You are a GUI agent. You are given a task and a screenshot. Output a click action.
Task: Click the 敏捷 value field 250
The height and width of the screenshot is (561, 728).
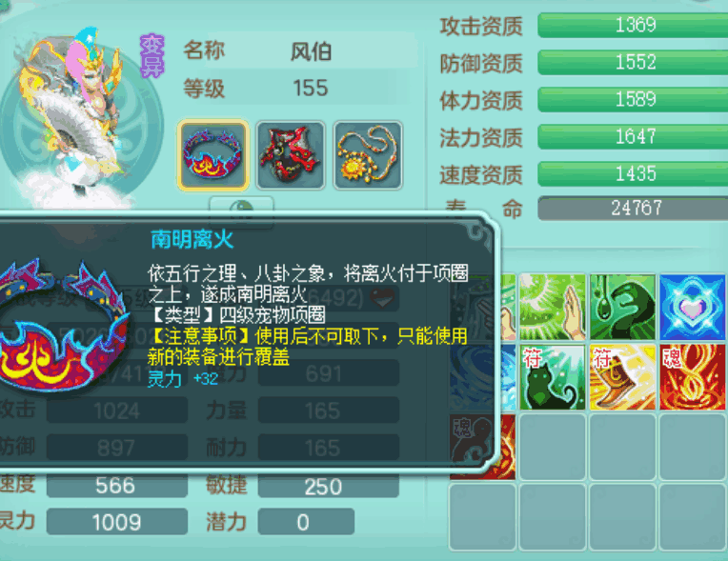(328, 486)
